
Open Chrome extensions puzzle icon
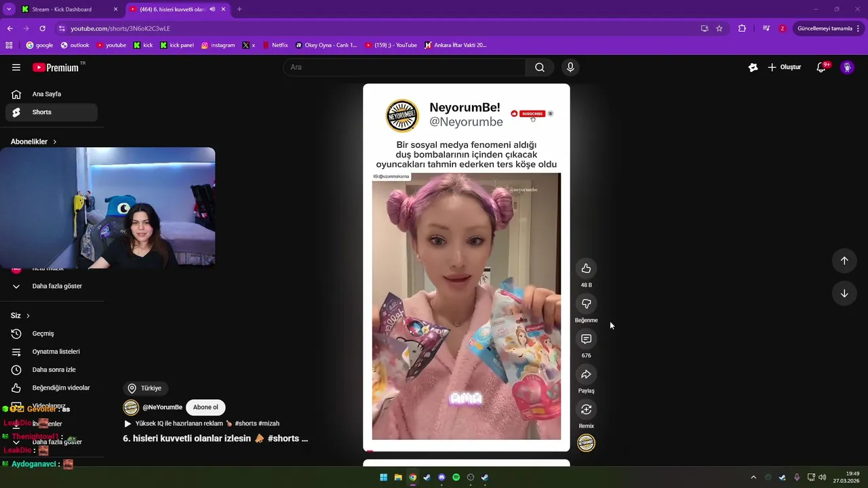point(742,28)
